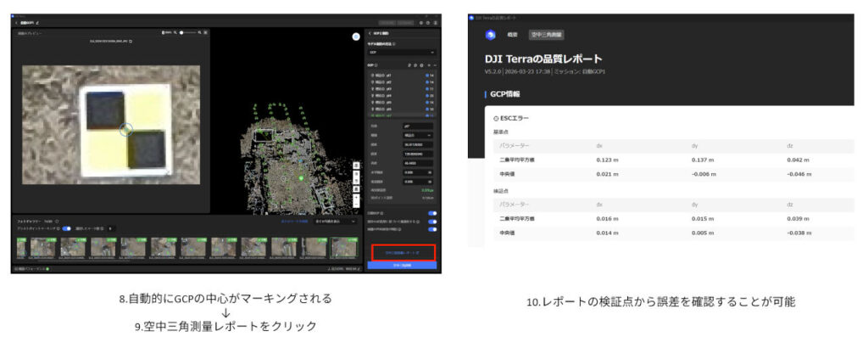Toggle the last switch above the report link
This screenshot has height=337, width=868.
coord(432,229)
